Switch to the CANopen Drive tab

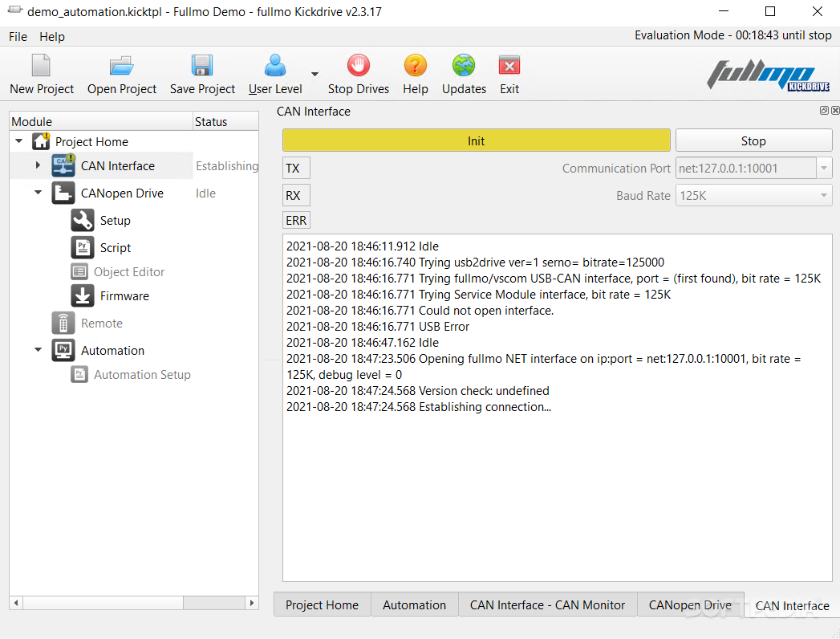coord(690,604)
